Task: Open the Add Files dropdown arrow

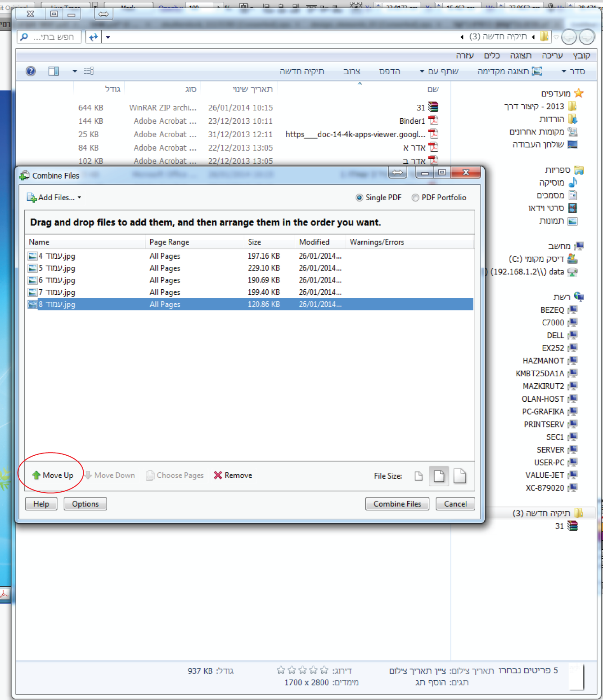Action: coord(79,197)
